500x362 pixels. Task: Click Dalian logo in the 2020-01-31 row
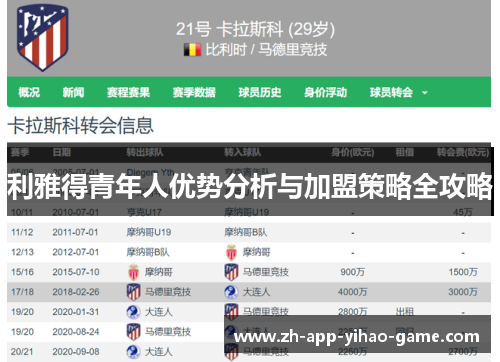pyautogui.click(x=133, y=312)
